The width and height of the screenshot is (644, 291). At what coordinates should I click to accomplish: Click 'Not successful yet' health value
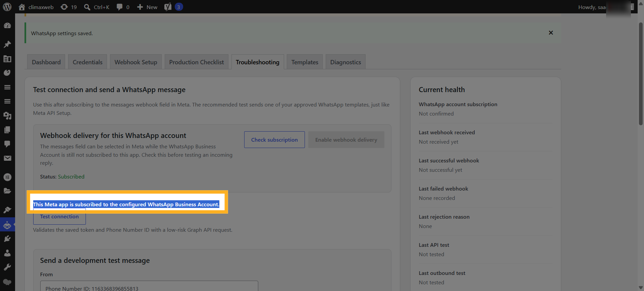click(x=440, y=170)
